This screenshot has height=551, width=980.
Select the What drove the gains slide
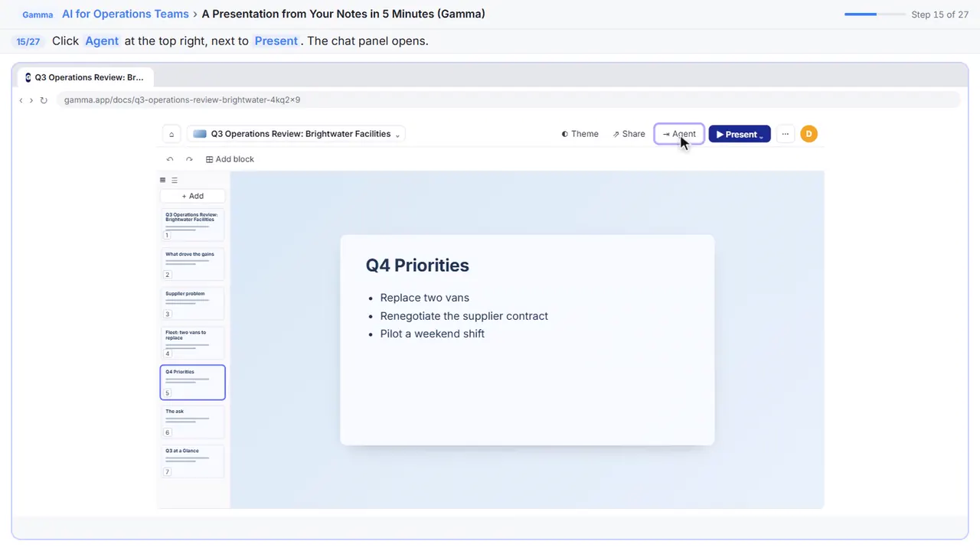pos(192,264)
